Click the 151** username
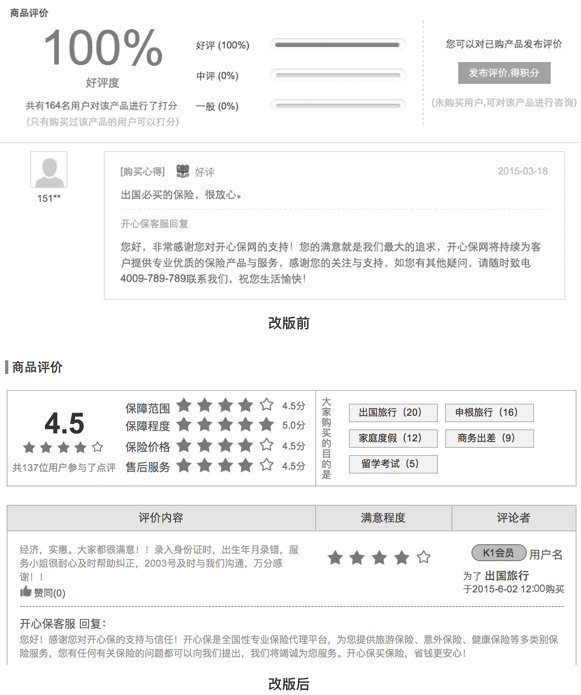This screenshot has height=695, width=581. click(49, 198)
